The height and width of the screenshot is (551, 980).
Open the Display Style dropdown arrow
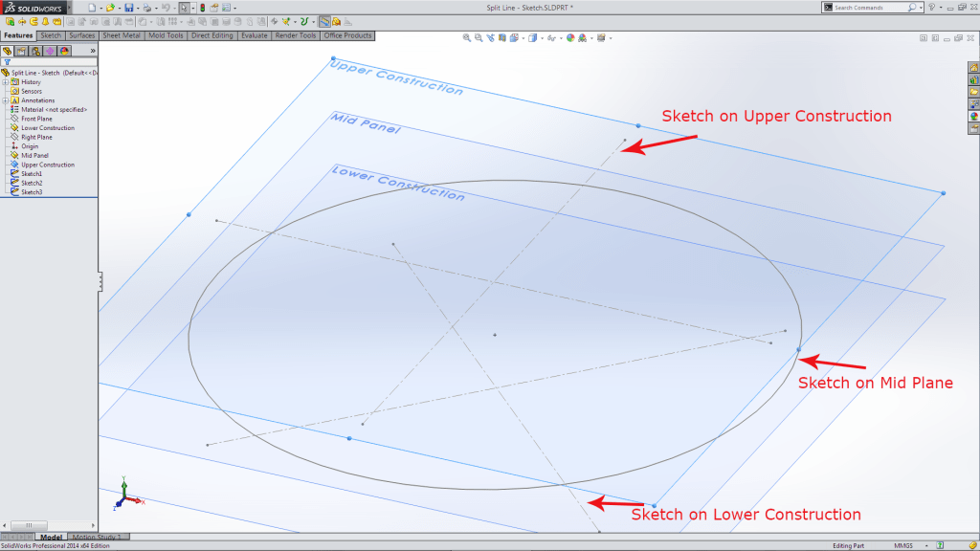543,38
